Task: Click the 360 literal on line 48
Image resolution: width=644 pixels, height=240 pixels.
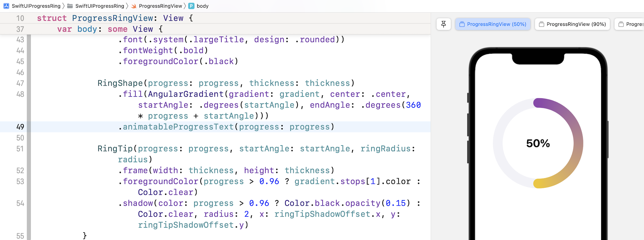Action: 413,105
